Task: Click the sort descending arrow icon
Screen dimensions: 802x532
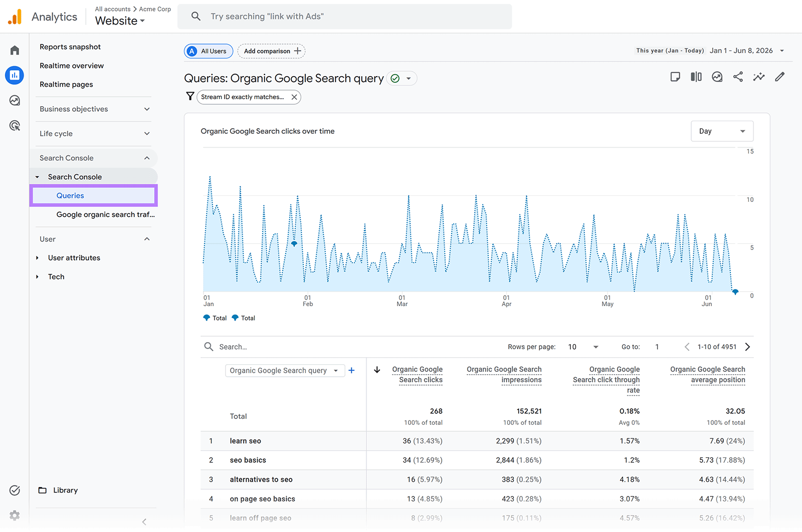Action: (377, 370)
